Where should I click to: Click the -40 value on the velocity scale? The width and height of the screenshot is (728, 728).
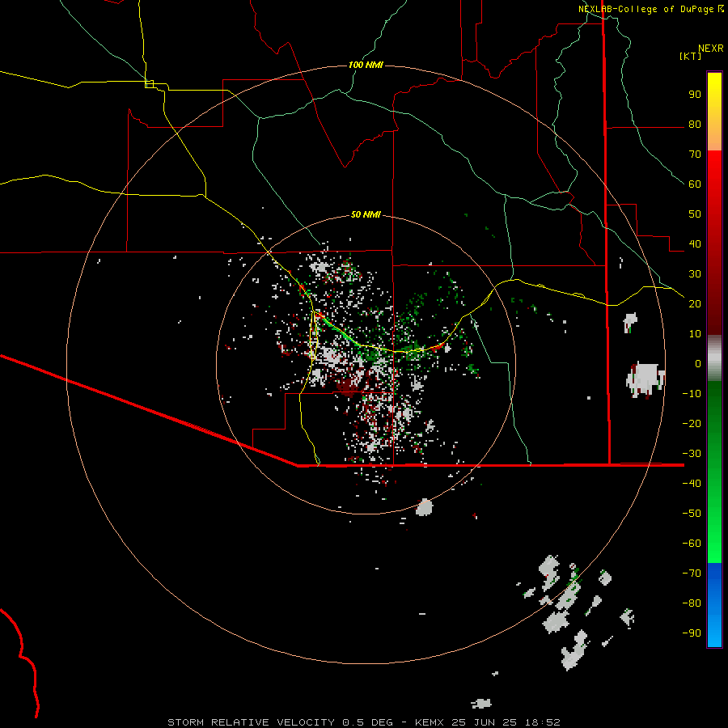point(692,484)
